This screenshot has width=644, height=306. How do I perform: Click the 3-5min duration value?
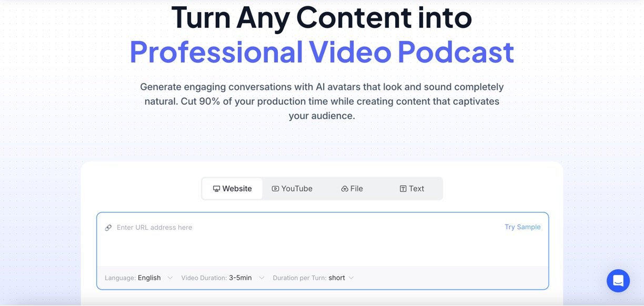[240, 278]
